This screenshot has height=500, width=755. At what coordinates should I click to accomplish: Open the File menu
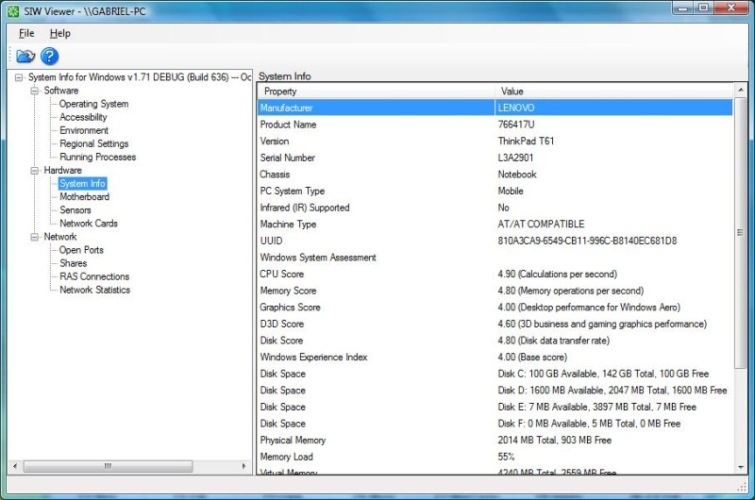pos(26,33)
